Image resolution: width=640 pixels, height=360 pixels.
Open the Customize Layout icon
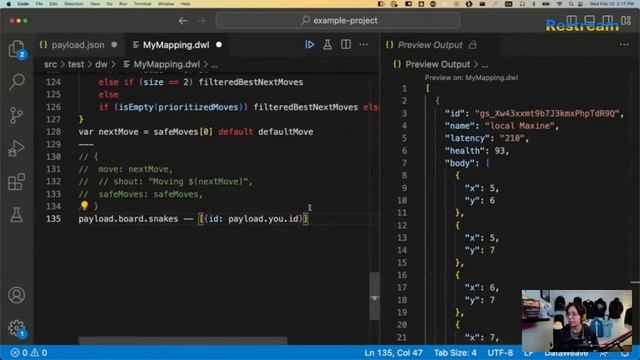[626, 20]
